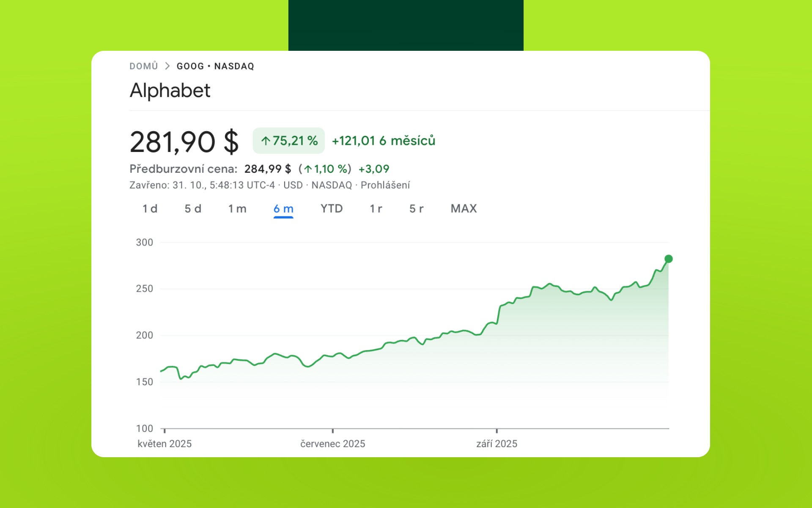
Task: Click the červenec 2025 axis label
Action: pyautogui.click(x=332, y=444)
